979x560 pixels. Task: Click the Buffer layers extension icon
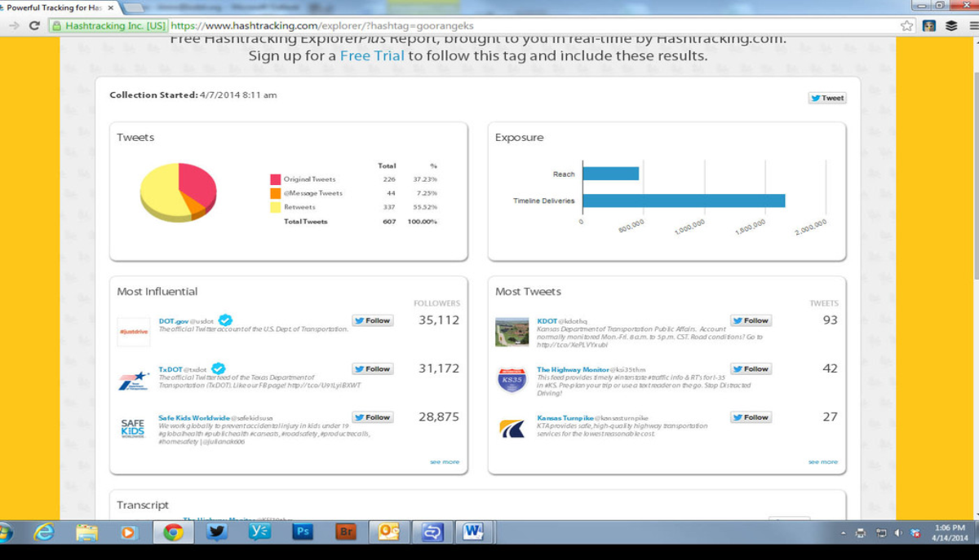point(950,25)
